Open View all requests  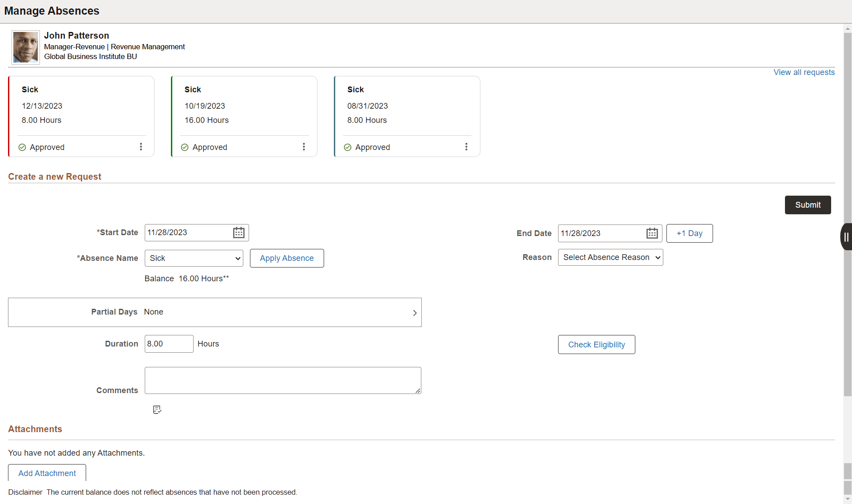804,72
